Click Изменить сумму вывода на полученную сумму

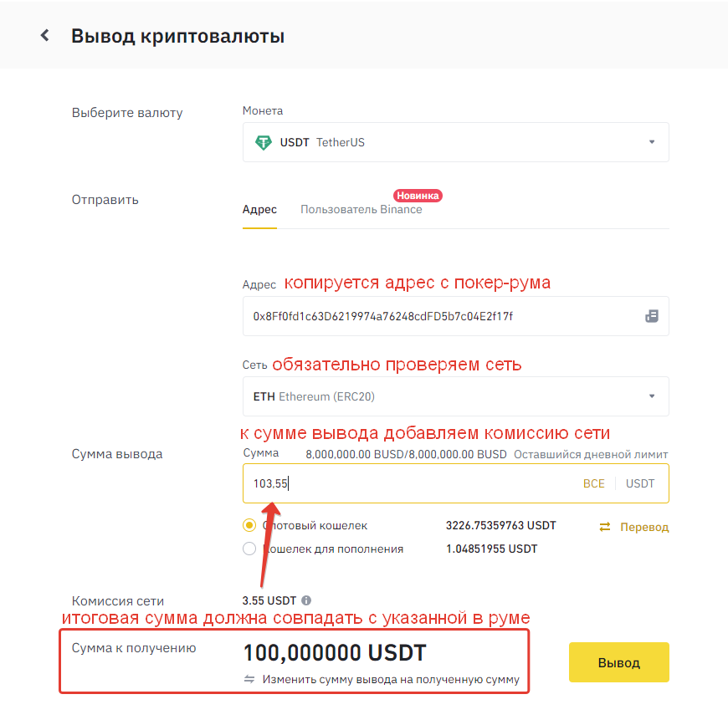pos(390,679)
